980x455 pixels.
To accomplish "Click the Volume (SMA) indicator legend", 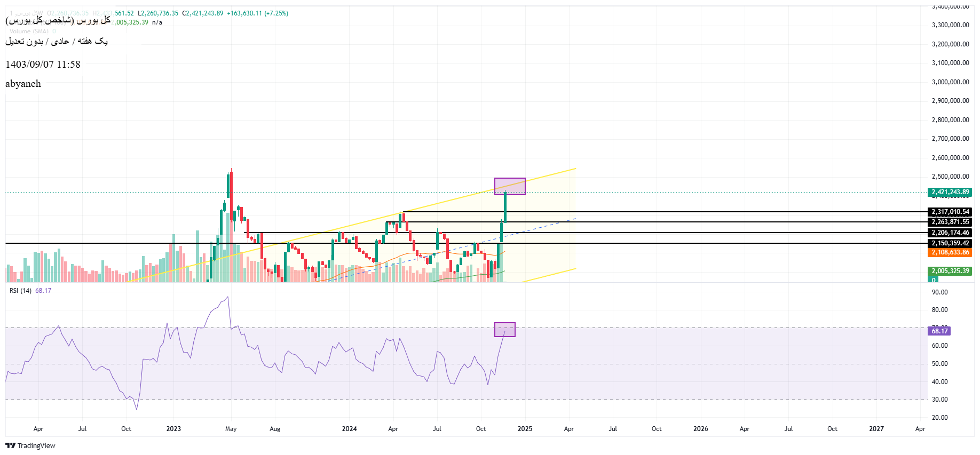I will pyautogui.click(x=29, y=31).
